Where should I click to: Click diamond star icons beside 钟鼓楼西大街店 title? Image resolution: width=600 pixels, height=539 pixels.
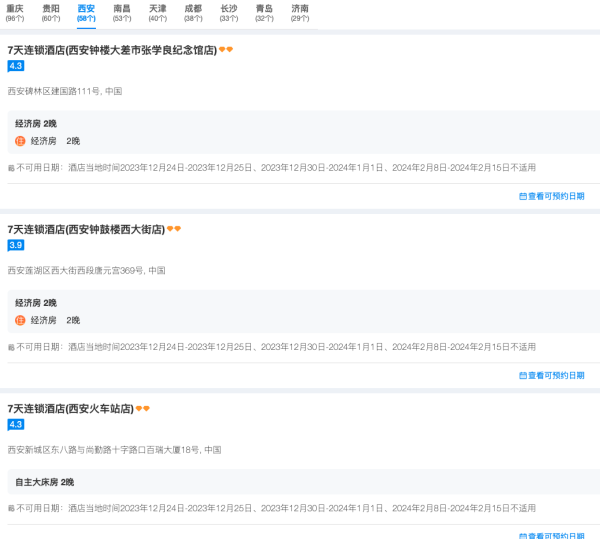[174, 229]
